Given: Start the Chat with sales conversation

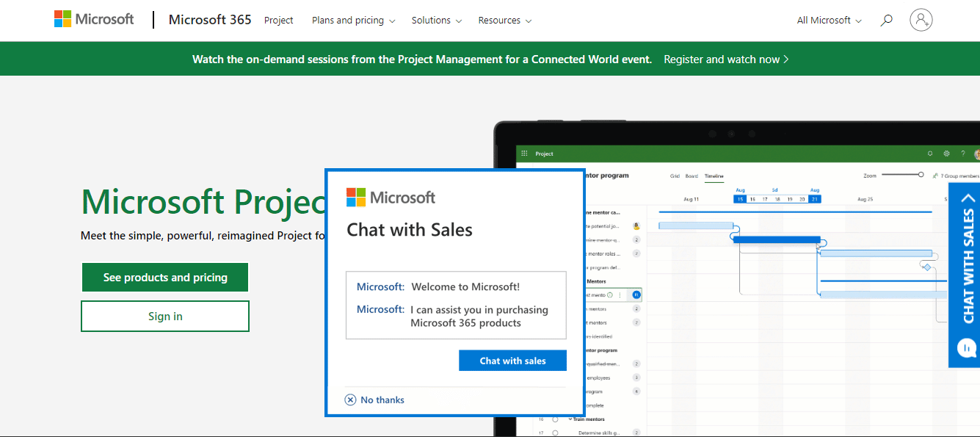Looking at the screenshot, I should click(x=512, y=361).
